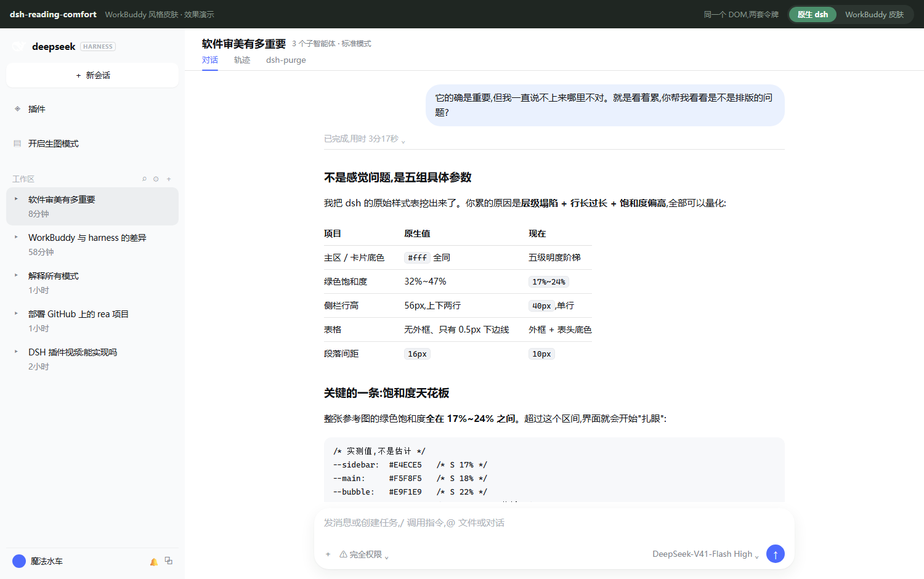The height and width of the screenshot is (579, 924).
Task: Click the 魔法水车 user avatar
Action: (19, 561)
